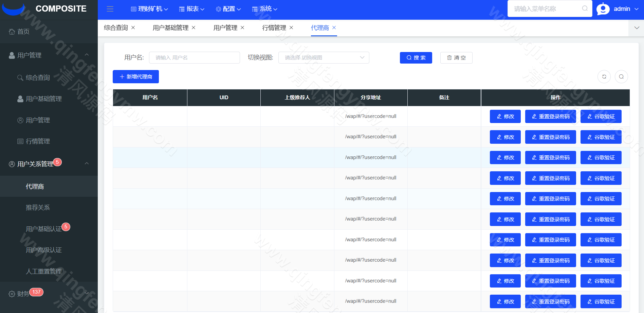Switch to the 用户管理 tab

pyautogui.click(x=225, y=28)
